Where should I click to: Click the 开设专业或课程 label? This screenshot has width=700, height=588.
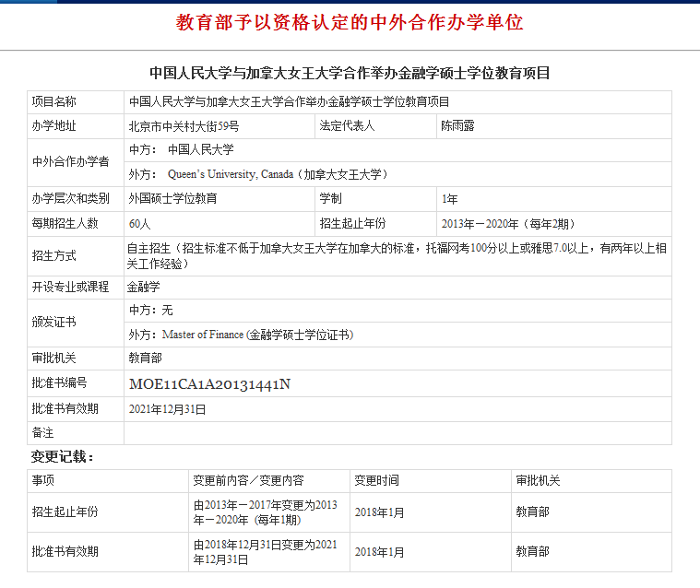(70, 287)
